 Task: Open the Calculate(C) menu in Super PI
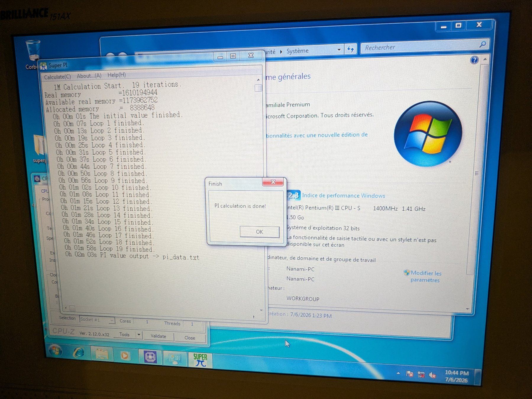click(57, 77)
